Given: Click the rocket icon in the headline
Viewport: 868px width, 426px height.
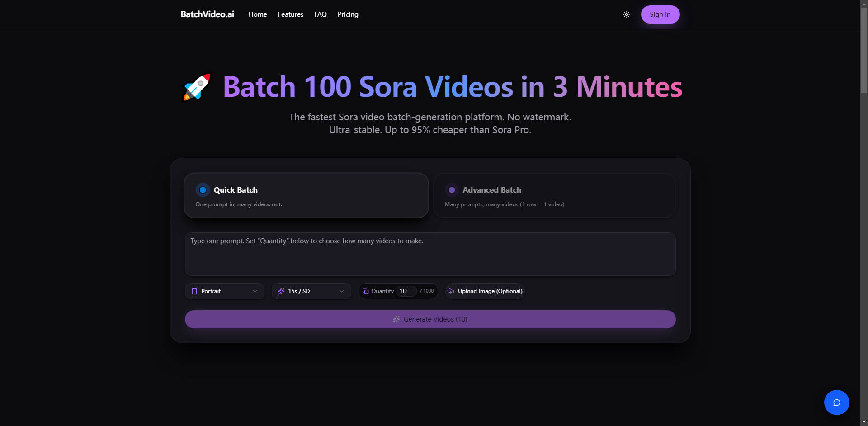Looking at the screenshot, I should coord(196,87).
